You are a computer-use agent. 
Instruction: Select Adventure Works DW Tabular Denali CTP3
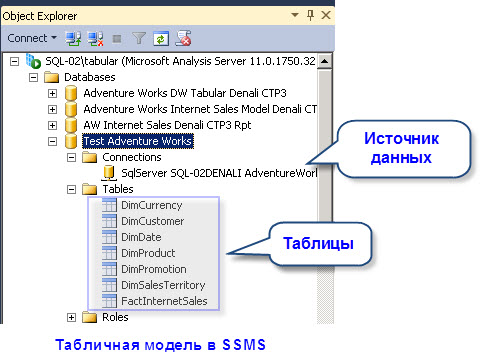click(185, 93)
